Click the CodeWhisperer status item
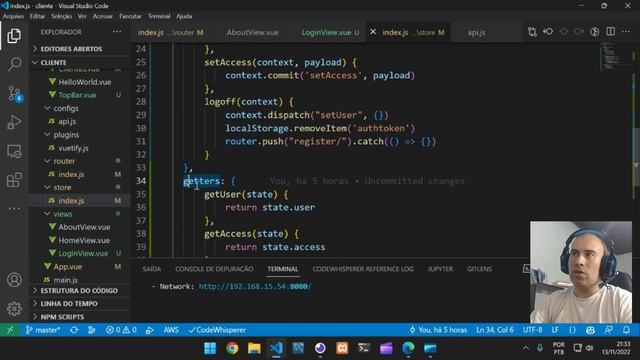This screenshot has height=360, width=640. click(217, 330)
